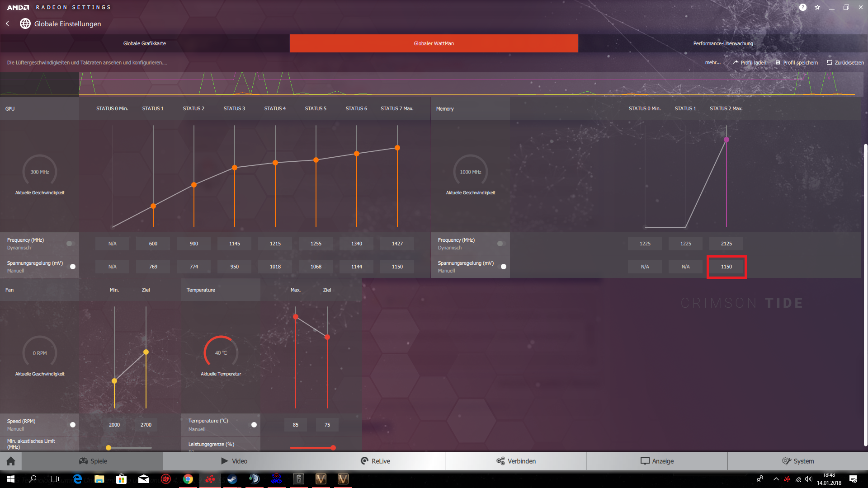
Task: Click the Profil laden icon
Action: pos(736,62)
